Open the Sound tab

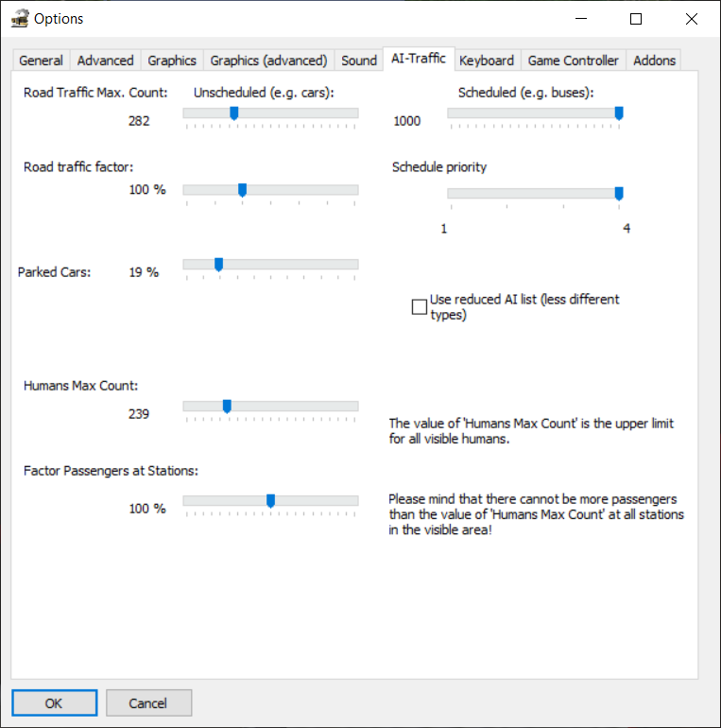click(359, 61)
